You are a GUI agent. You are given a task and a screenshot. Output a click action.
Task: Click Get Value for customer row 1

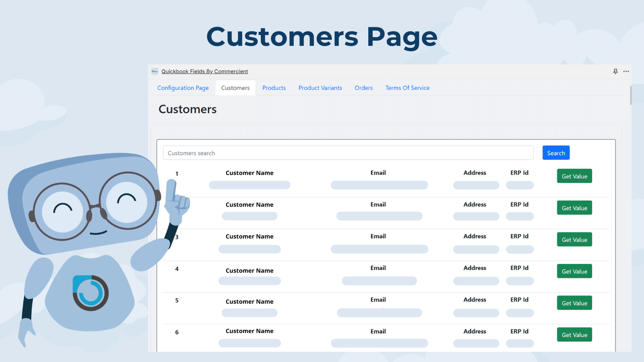(574, 176)
